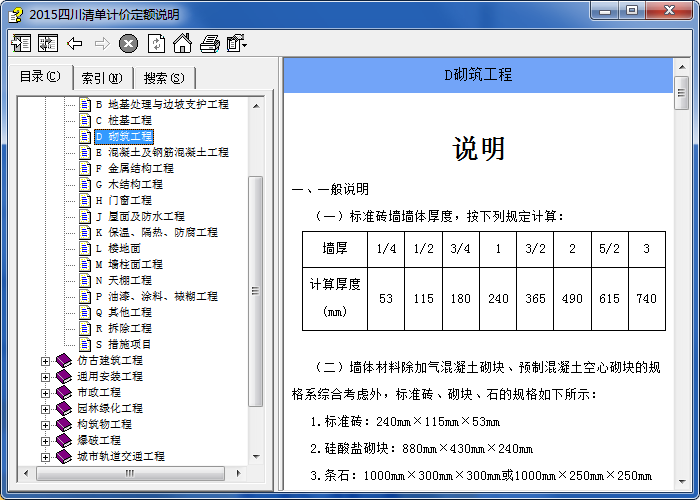
Task: Click page icon beside C 桩基工程
Action: 85,121
